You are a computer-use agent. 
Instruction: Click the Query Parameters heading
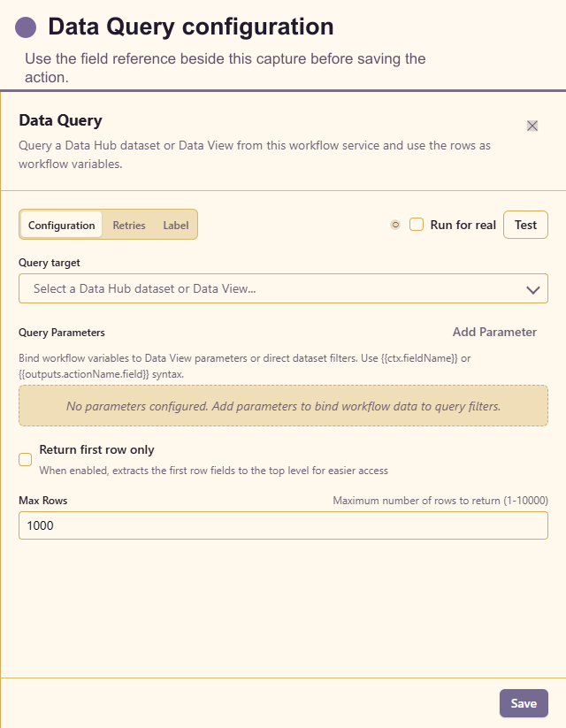pyautogui.click(x=62, y=333)
